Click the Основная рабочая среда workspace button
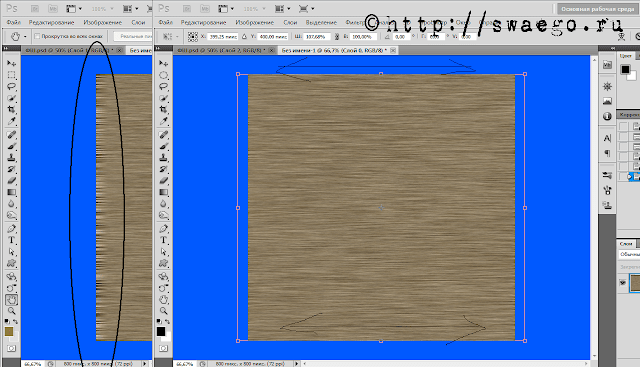640x367 pixels. [597, 9]
